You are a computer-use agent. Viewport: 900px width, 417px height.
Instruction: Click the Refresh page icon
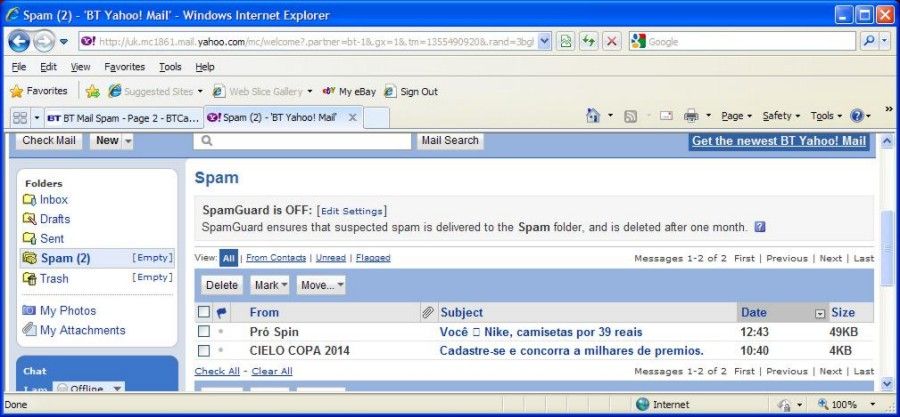tap(588, 41)
